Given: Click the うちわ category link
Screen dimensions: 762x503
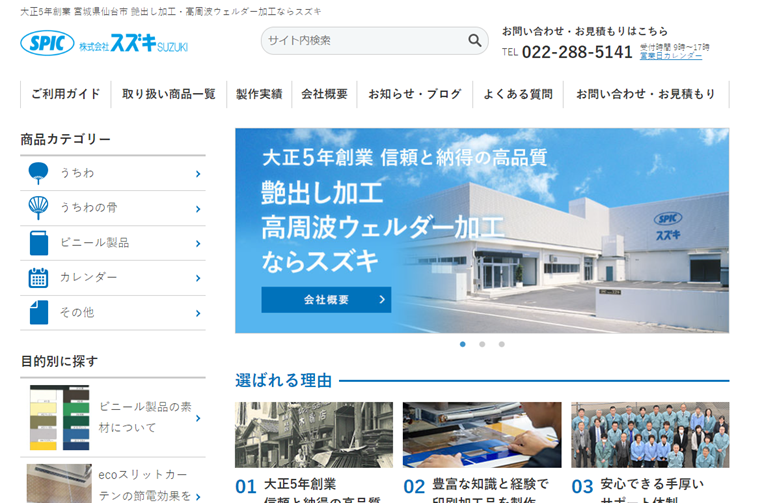Looking at the screenshot, I should pos(77,173).
